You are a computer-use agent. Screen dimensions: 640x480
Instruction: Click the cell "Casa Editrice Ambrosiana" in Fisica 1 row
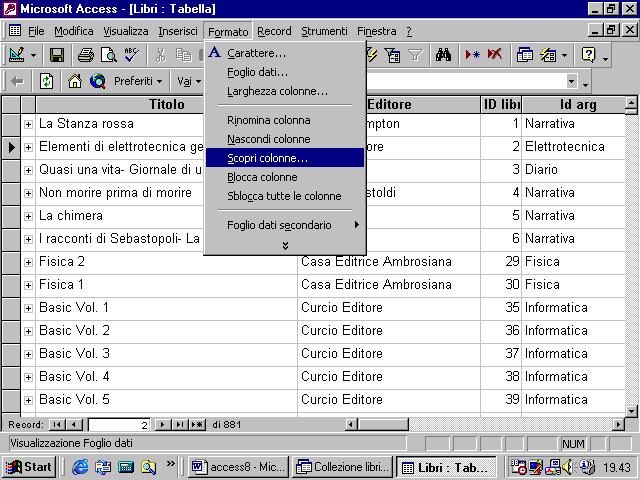pos(389,284)
